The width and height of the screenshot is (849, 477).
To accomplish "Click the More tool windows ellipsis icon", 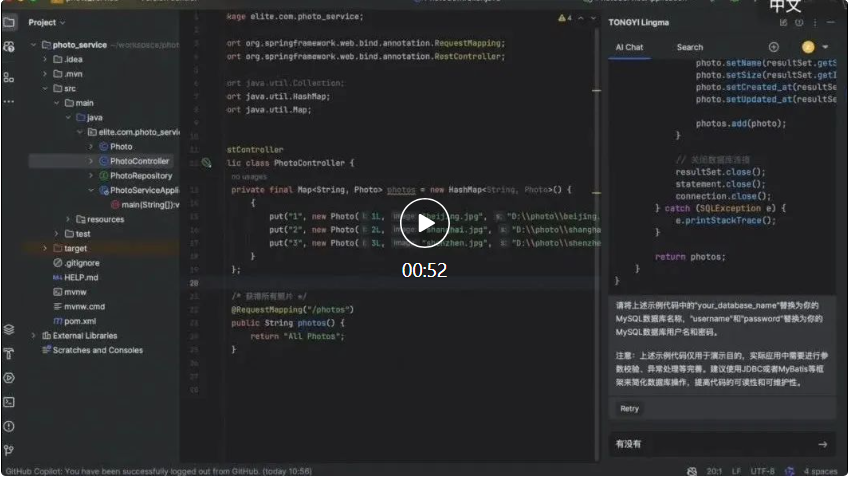I will (9, 102).
